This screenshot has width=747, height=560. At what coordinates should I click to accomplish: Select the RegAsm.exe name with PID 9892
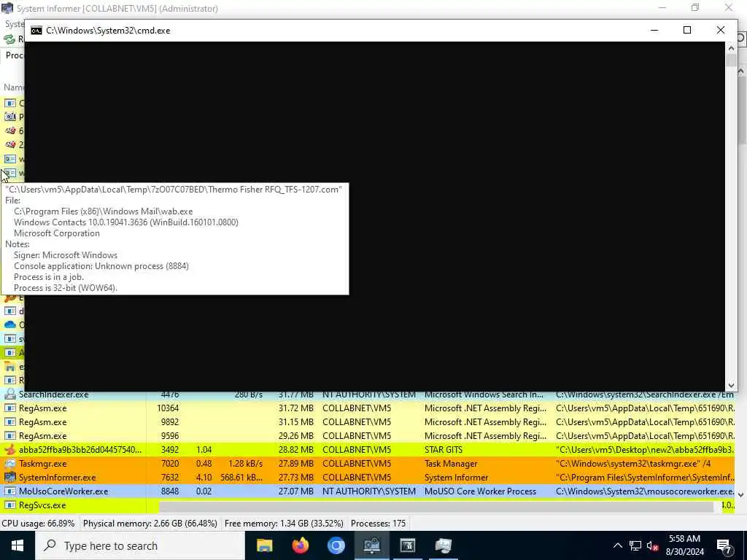coord(42,422)
